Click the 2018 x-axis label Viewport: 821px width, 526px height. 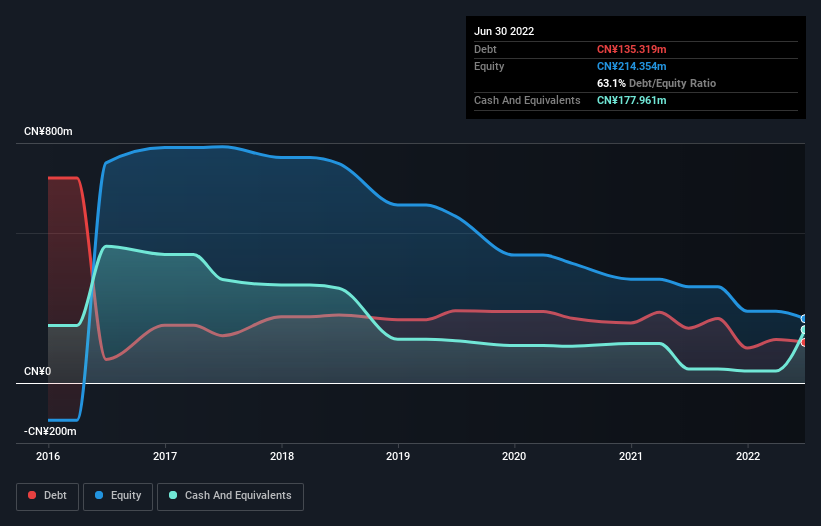pyautogui.click(x=282, y=456)
